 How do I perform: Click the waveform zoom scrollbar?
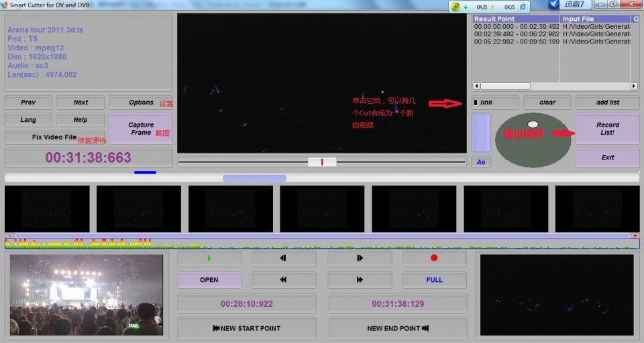click(x=322, y=236)
